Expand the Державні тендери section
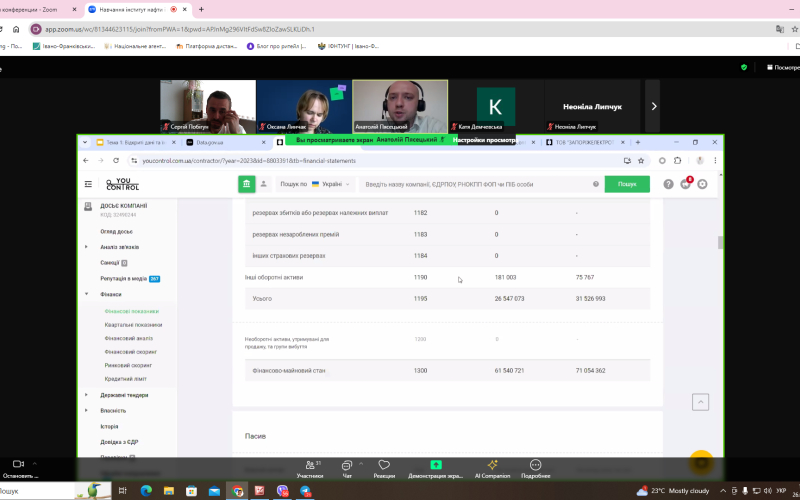 (x=86, y=395)
